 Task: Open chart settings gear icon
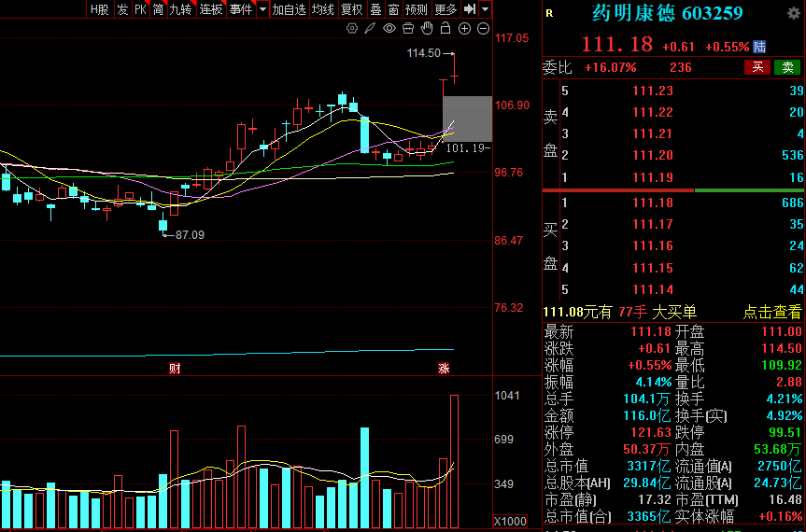coord(351,29)
